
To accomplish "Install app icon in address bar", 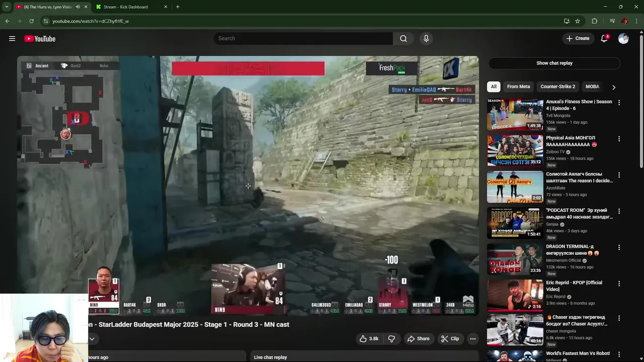I will tap(567, 21).
